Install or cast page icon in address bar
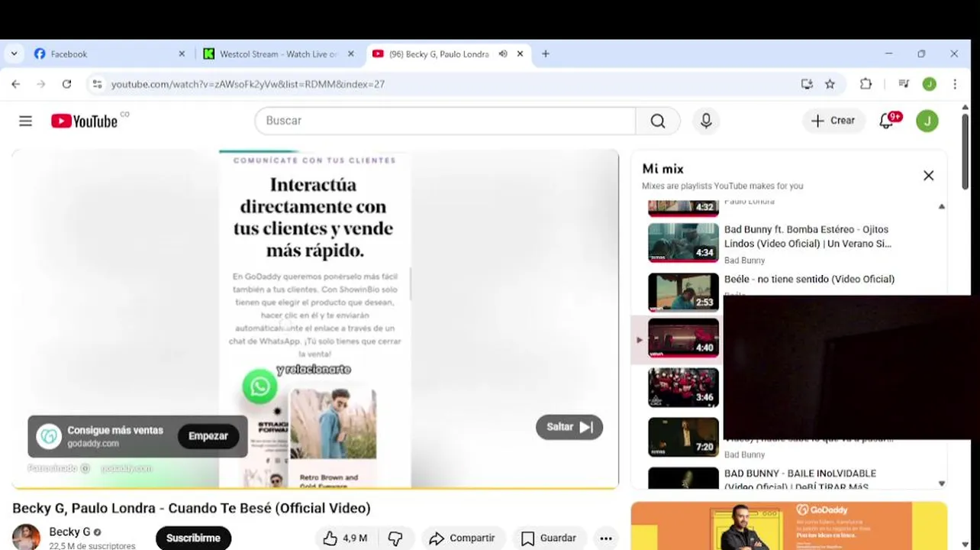The height and width of the screenshot is (550, 980). 807,84
